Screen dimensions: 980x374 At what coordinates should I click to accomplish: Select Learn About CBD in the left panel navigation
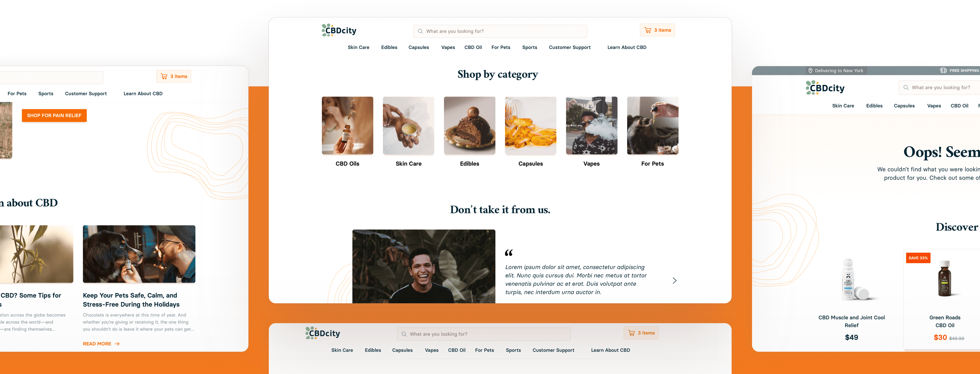[x=143, y=94]
